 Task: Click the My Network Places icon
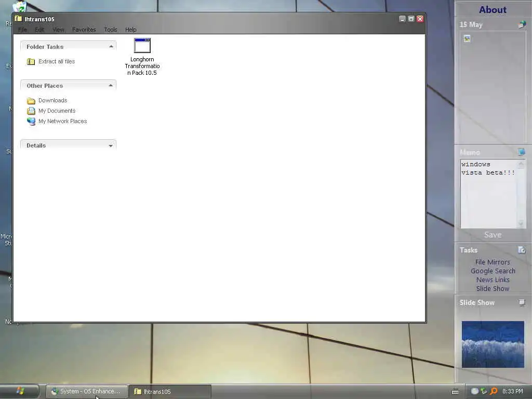(x=31, y=122)
